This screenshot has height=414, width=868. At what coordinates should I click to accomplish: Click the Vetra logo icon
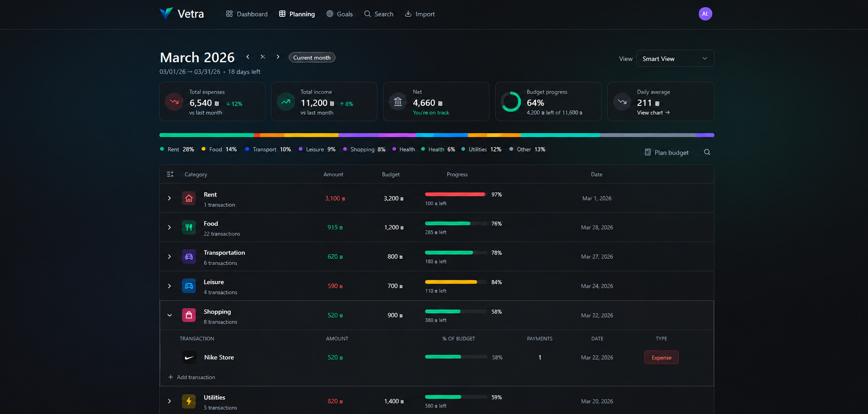[x=166, y=13]
